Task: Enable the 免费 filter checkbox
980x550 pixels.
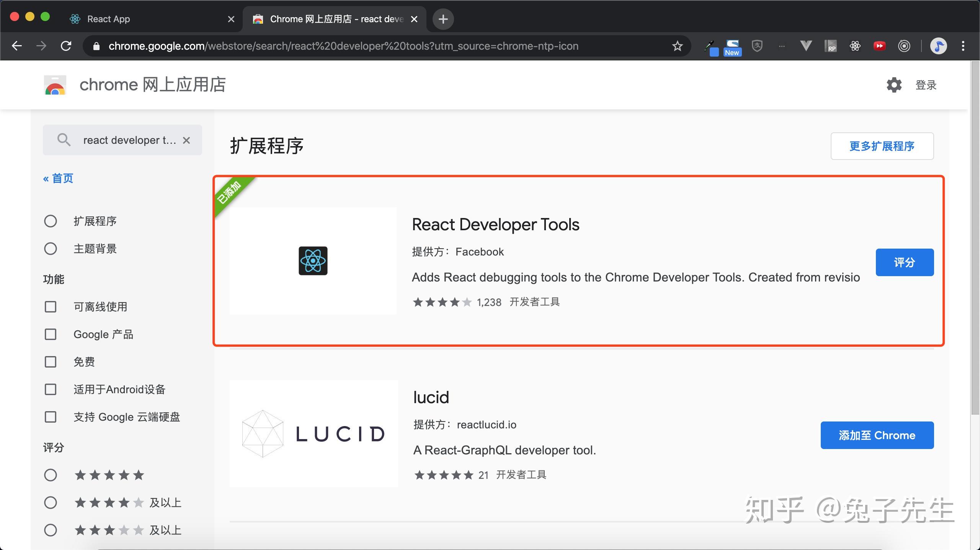Action: tap(51, 362)
